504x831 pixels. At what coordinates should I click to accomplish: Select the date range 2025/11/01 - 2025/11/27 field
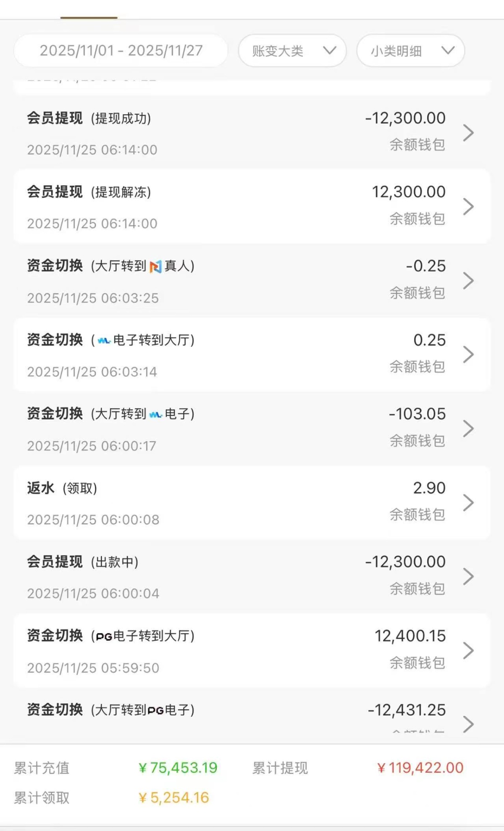tap(121, 51)
